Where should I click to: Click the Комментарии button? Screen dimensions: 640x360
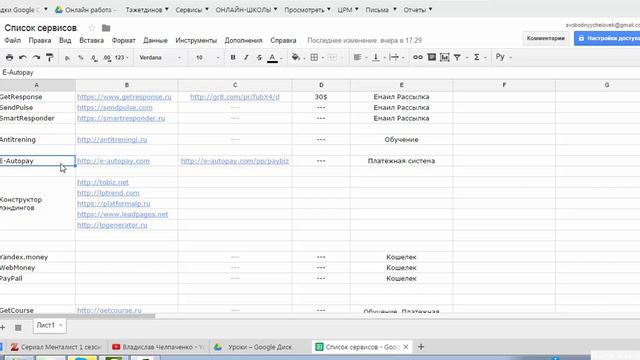point(546,38)
